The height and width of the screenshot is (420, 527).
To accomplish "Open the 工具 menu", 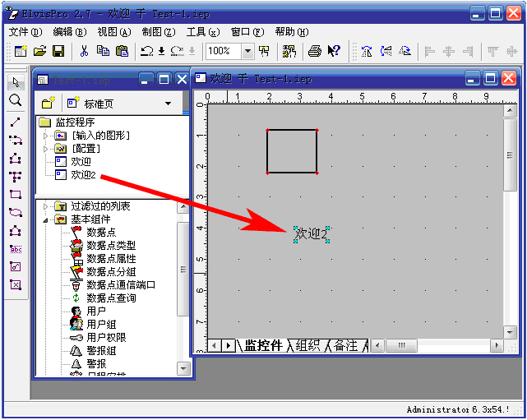I will click(x=202, y=31).
